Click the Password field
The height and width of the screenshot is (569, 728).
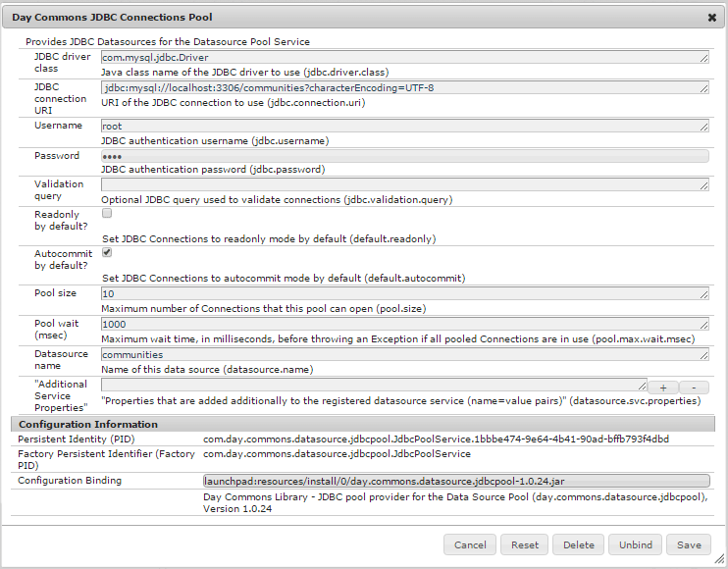pyautogui.click(x=405, y=156)
